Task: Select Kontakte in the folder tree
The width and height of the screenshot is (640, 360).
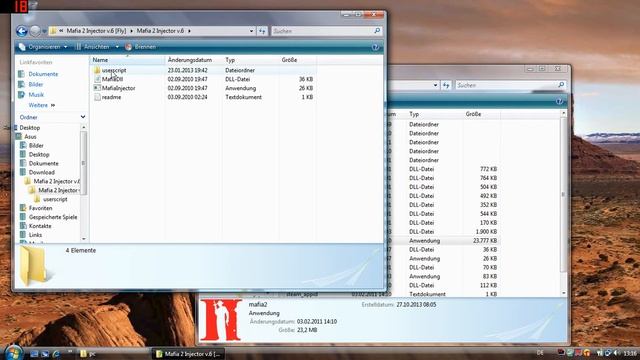Action: [x=40, y=226]
